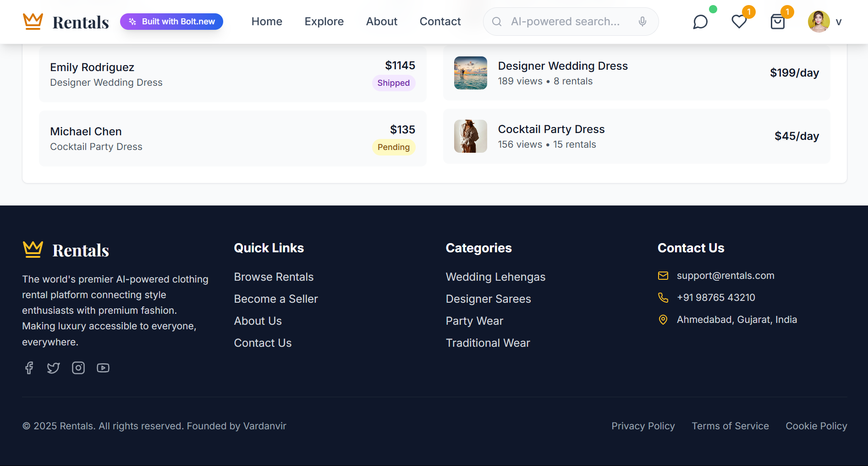Click the Quick Links footer heading
This screenshot has width=868, height=466.
coord(269,248)
